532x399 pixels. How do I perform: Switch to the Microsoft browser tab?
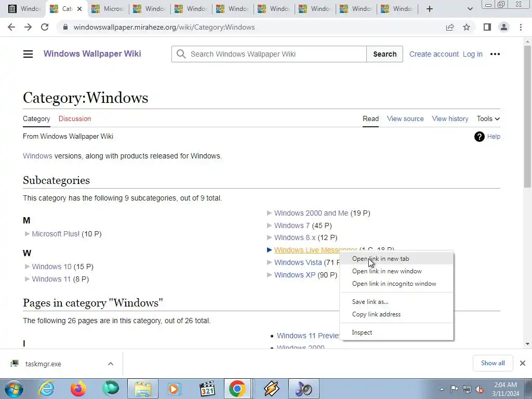(108, 9)
